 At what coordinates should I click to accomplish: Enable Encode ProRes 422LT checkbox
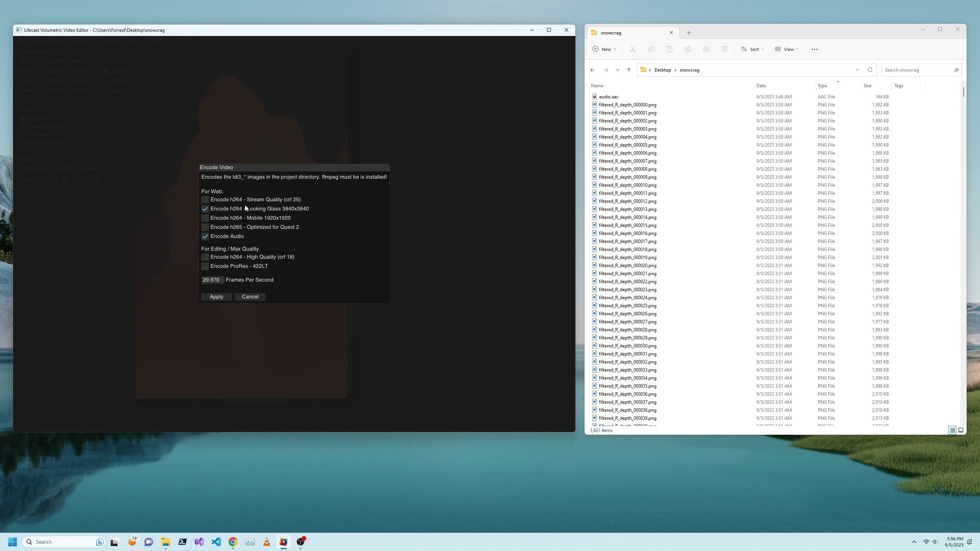[205, 266]
